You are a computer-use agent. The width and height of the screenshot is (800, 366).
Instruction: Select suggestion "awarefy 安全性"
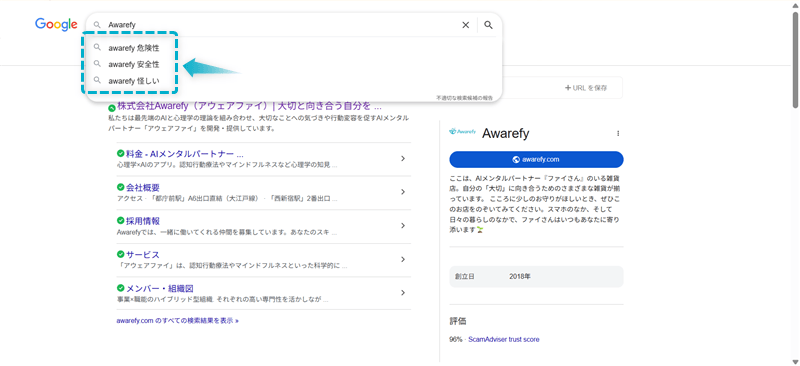click(134, 64)
